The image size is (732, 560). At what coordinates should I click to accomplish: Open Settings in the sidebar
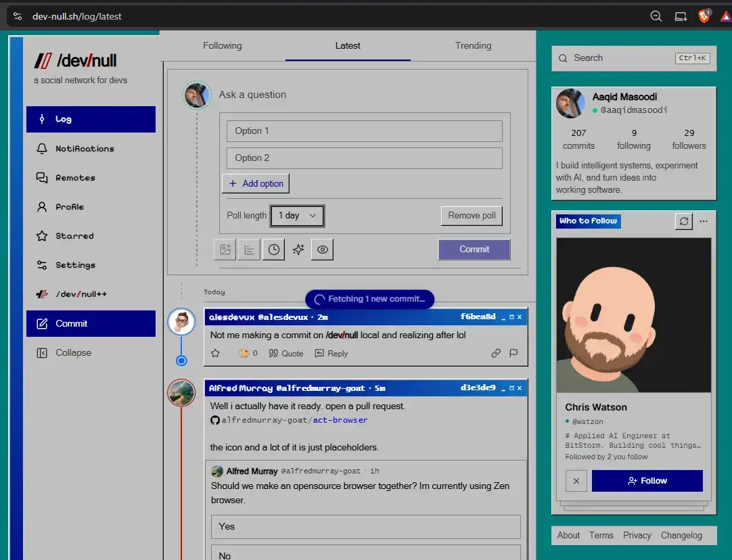pyautogui.click(x=91, y=265)
